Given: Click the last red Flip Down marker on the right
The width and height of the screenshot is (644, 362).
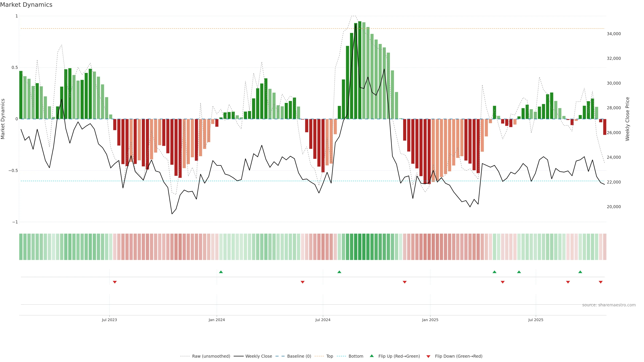Looking at the screenshot, I should tap(601, 282).
